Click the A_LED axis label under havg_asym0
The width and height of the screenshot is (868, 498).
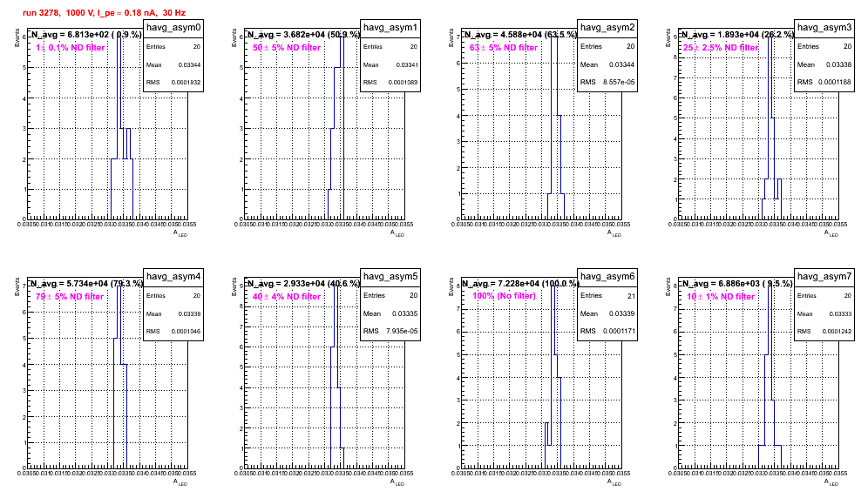pyautogui.click(x=180, y=233)
